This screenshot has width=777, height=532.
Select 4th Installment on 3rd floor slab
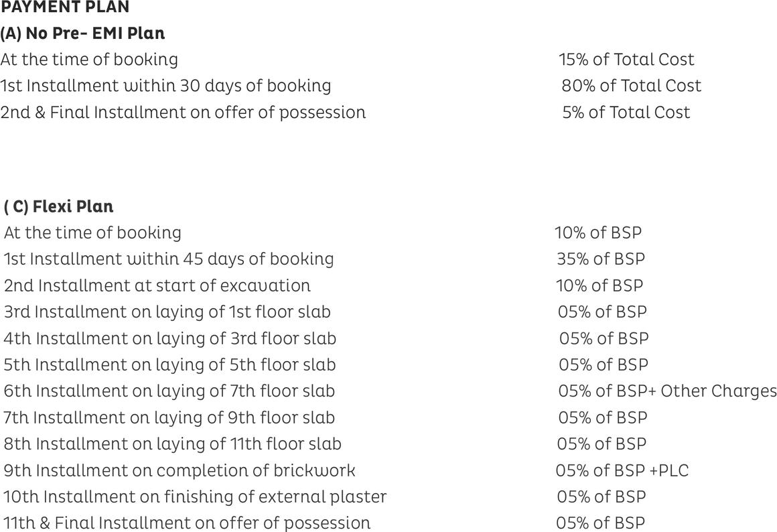pos(170,338)
